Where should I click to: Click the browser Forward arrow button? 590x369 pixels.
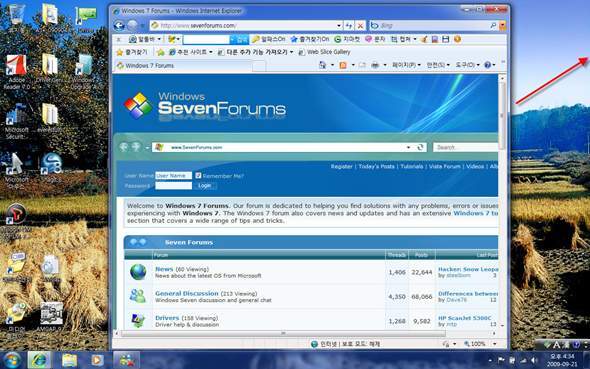click(x=132, y=26)
